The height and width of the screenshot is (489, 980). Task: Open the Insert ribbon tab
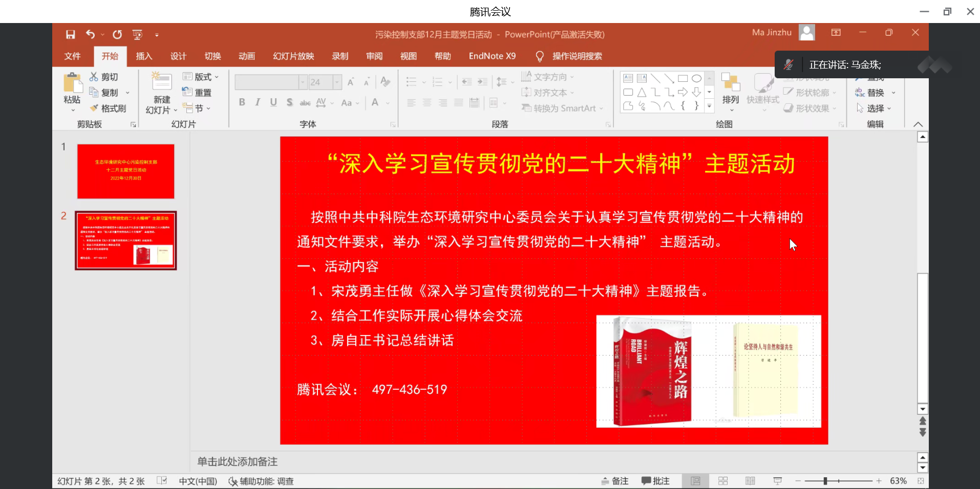144,56
